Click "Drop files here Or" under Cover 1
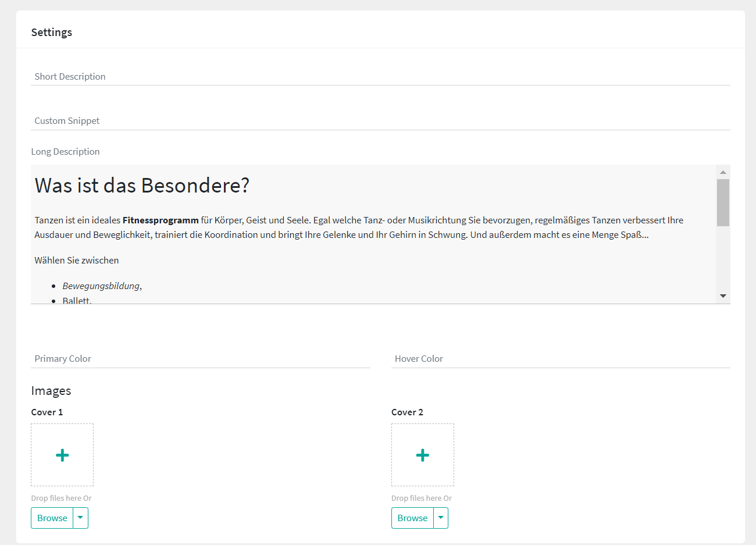This screenshot has width=756, height=545. point(61,498)
